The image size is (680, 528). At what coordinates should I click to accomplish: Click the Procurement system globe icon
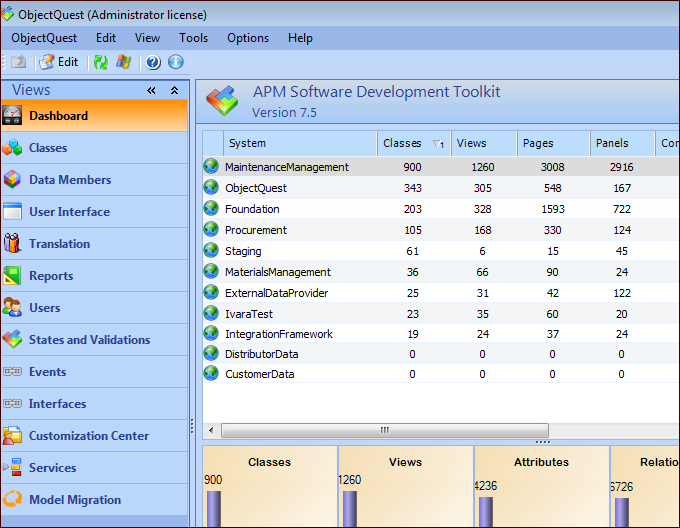[211, 230]
